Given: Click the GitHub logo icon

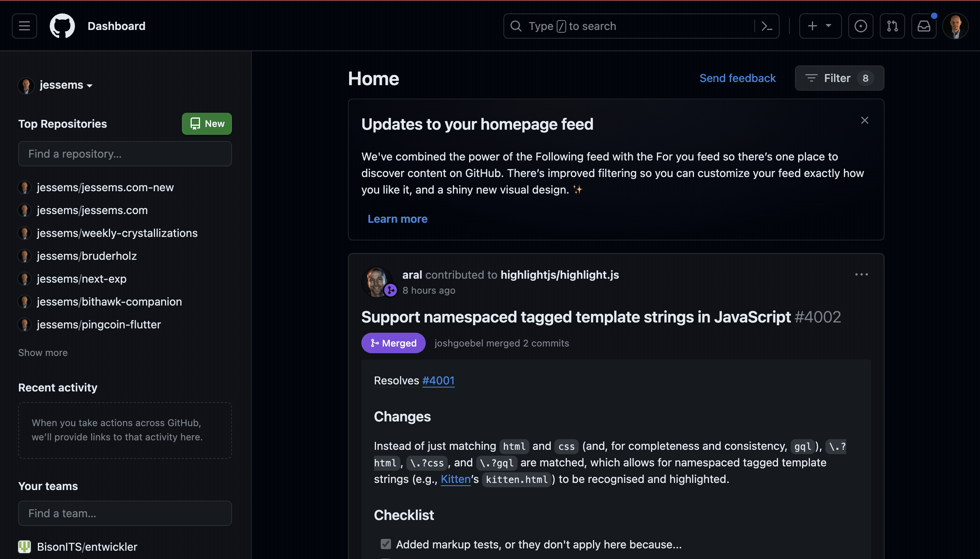Looking at the screenshot, I should [62, 26].
